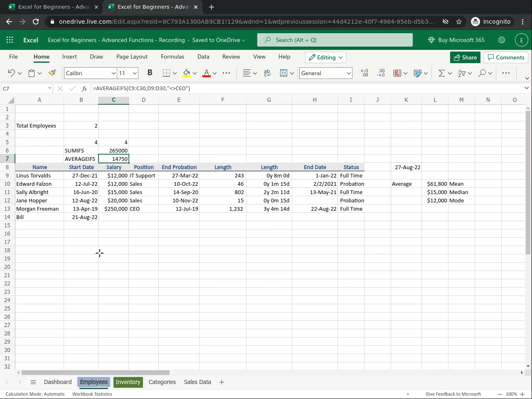This screenshot has height=399, width=532.
Task: Click the Wrap Text icon
Action: coord(267,73)
